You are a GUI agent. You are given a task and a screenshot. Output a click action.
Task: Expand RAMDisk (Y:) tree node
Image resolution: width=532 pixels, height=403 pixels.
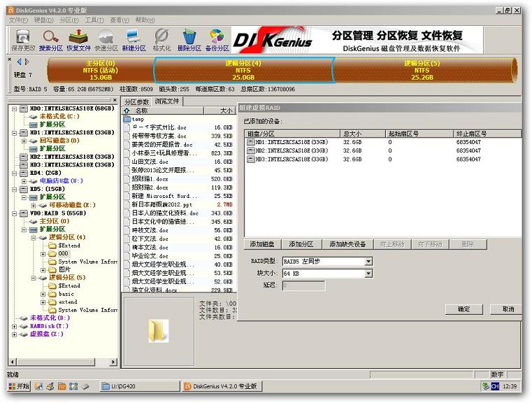15,326
